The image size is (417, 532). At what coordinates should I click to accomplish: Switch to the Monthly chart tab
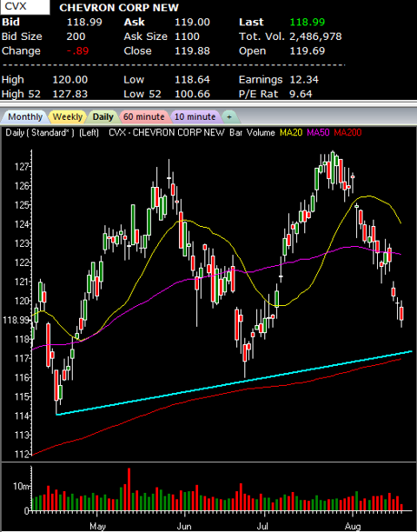point(24,117)
